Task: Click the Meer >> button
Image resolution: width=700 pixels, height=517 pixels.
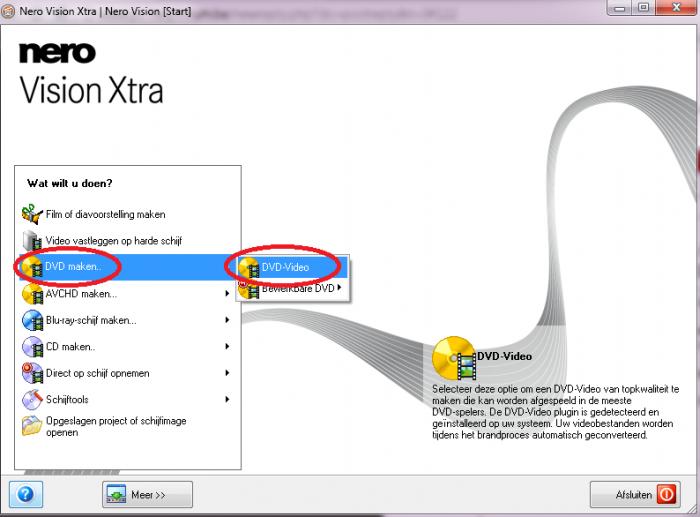Action: tap(147, 495)
